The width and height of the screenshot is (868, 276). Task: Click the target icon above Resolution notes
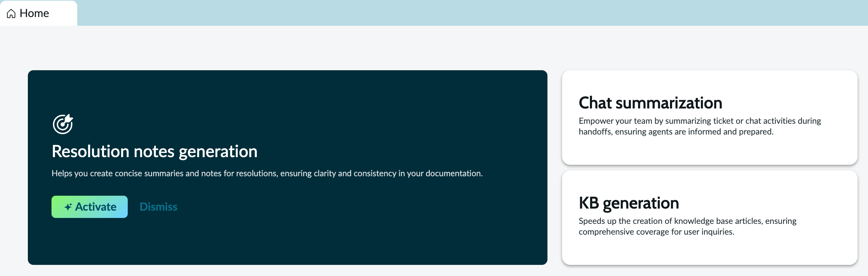63,124
